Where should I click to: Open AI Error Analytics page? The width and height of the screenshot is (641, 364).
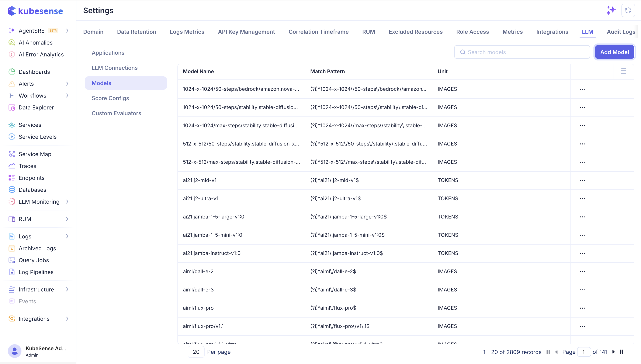point(41,55)
